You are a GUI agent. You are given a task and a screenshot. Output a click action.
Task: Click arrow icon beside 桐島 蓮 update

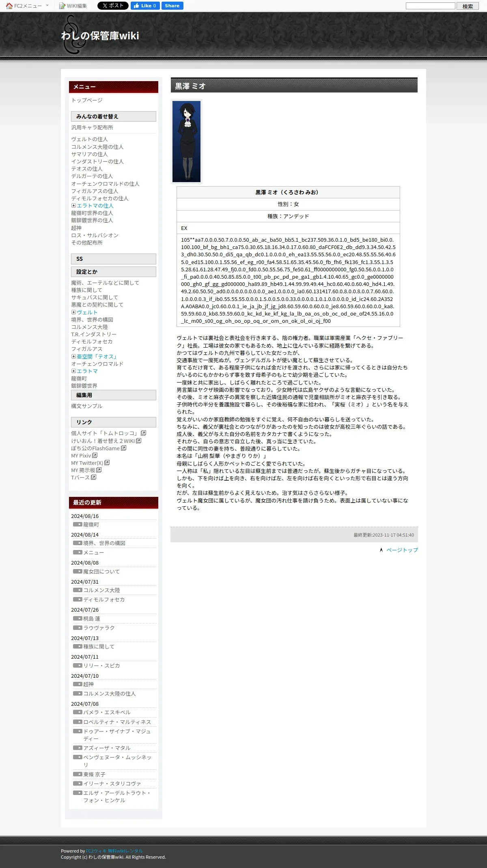tap(78, 619)
